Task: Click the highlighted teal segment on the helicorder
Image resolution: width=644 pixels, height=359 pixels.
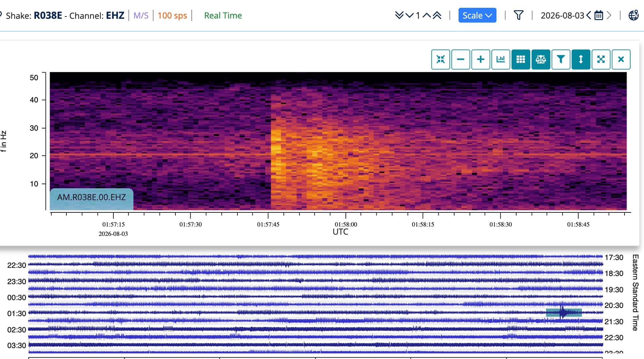Action: [564, 313]
